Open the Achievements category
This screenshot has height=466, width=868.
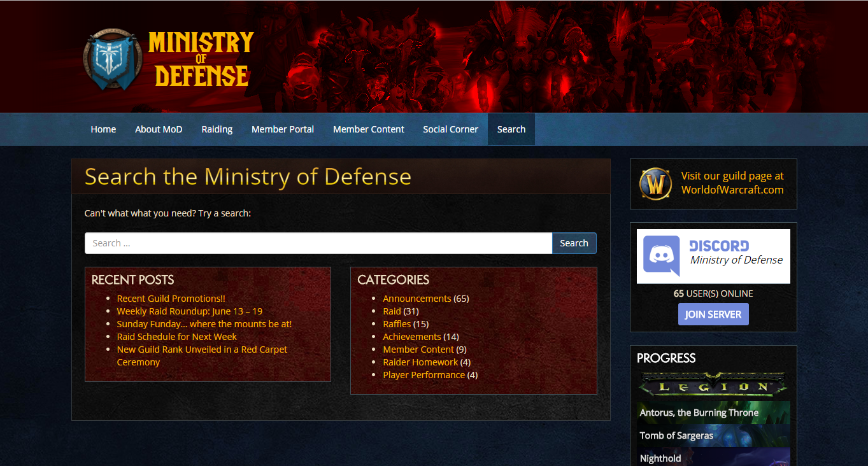(411, 337)
